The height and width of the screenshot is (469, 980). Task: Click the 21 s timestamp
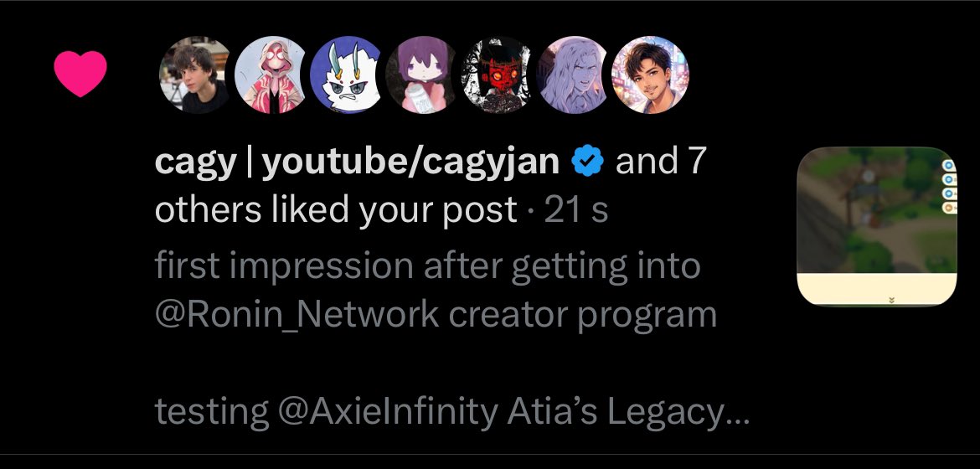(x=576, y=210)
